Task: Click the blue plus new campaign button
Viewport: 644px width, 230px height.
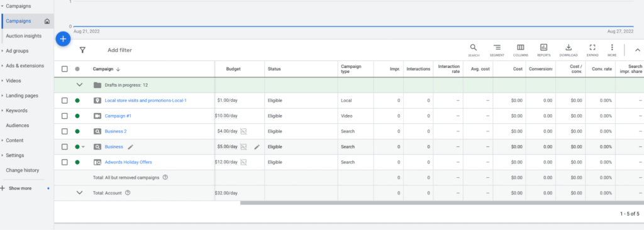Action: point(63,39)
